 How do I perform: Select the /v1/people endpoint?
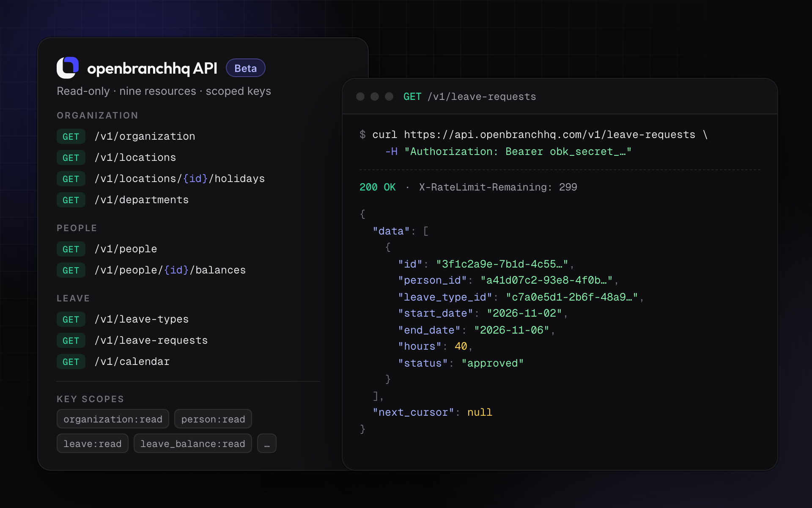(x=107, y=249)
